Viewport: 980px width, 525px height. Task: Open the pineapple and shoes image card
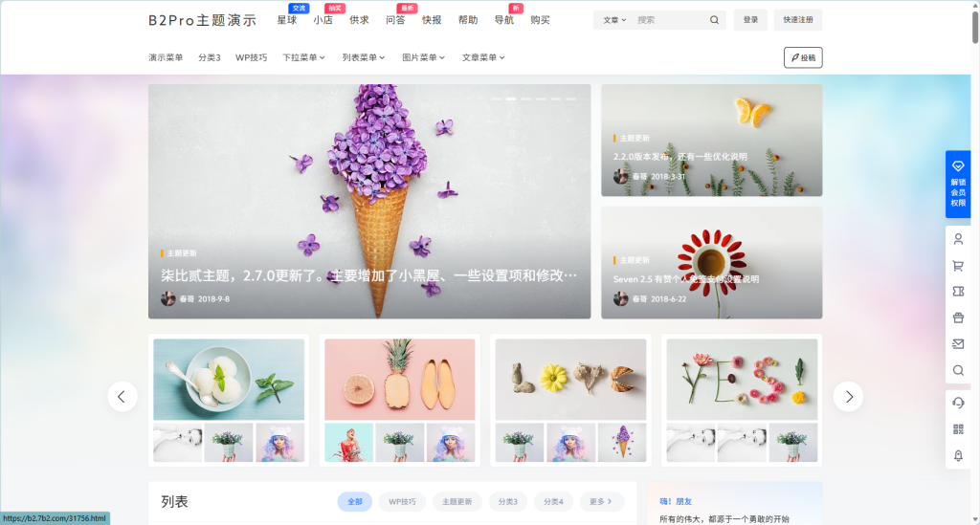[400, 380]
